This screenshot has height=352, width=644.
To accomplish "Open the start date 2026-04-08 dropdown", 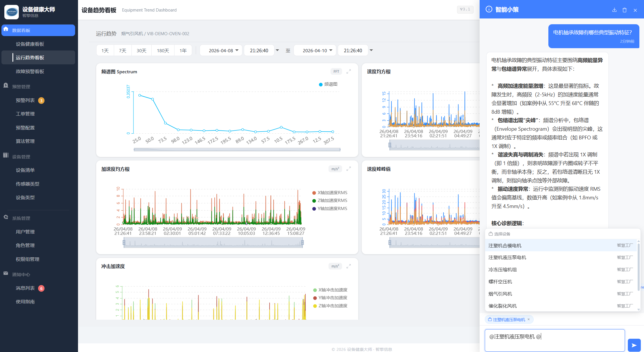I will tap(221, 50).
